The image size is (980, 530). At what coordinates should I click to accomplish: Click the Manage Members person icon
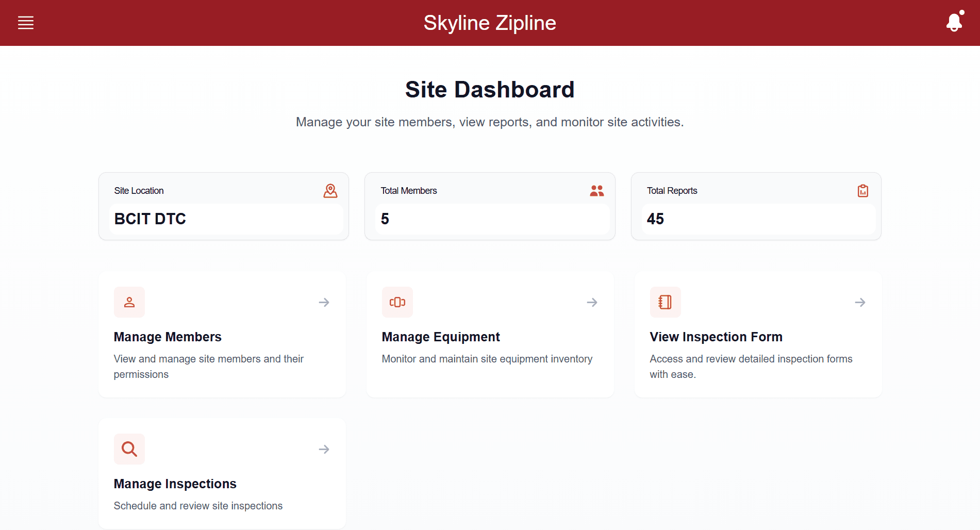click(129, 302)
